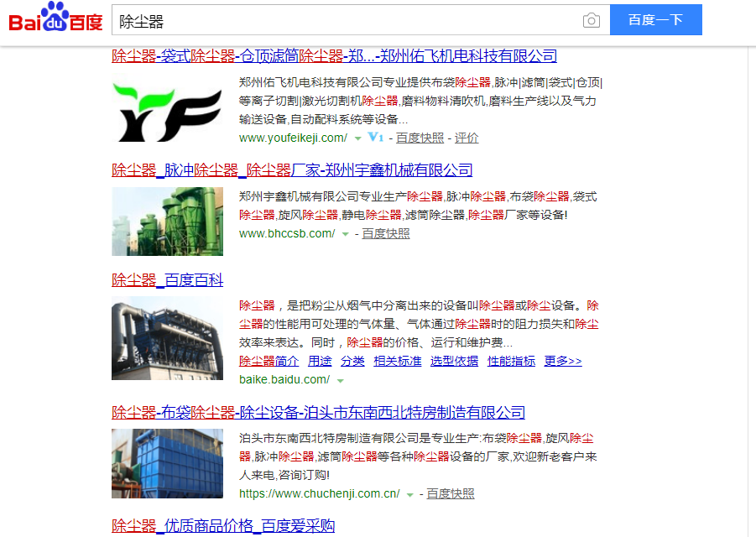756x537 pixels.
Task: Focus the search box containing 除尘器
Action: click(x=344, y=20)
